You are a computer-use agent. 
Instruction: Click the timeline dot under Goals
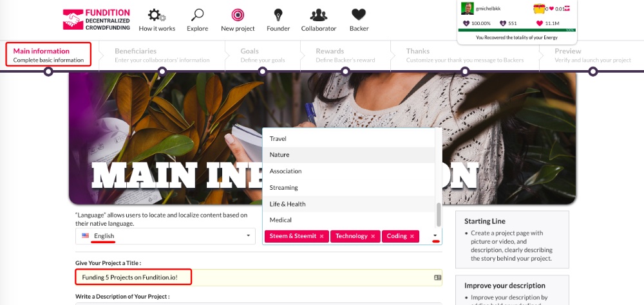click(x=263, y=72)
